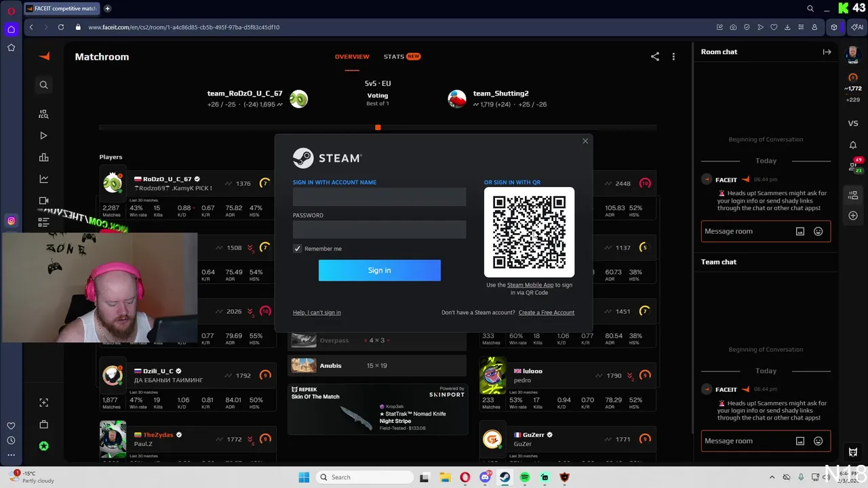Open the Help, I can't sign in link
868x488 pixels.
317,312
